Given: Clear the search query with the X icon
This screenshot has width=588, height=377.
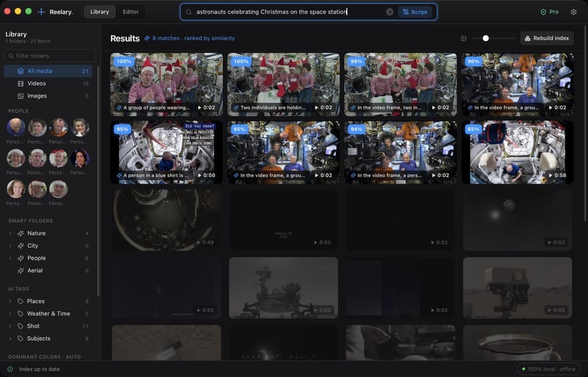Looking at the screenshot, I should pos(390,12).
